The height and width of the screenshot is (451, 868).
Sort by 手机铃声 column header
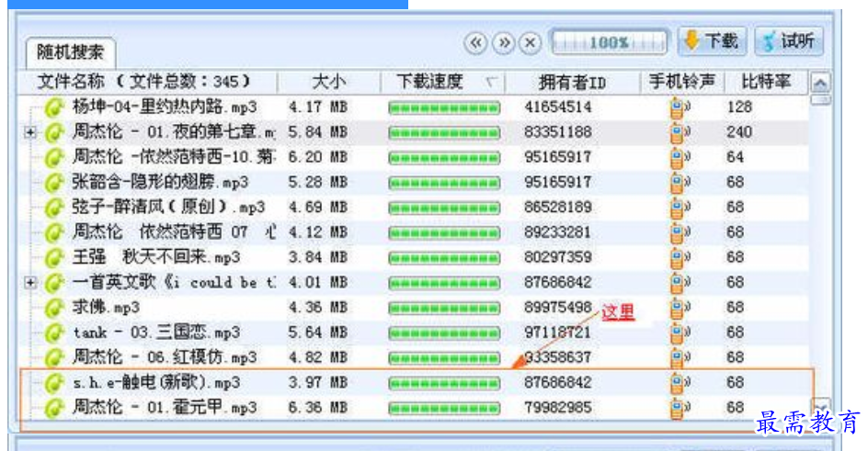[x=682, y=82]
